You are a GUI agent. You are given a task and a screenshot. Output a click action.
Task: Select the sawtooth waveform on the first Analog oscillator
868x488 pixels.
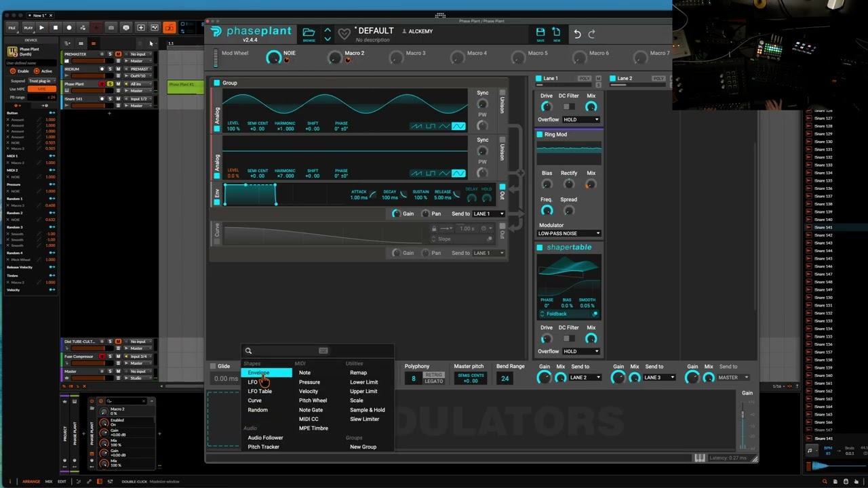pos(416,126)
